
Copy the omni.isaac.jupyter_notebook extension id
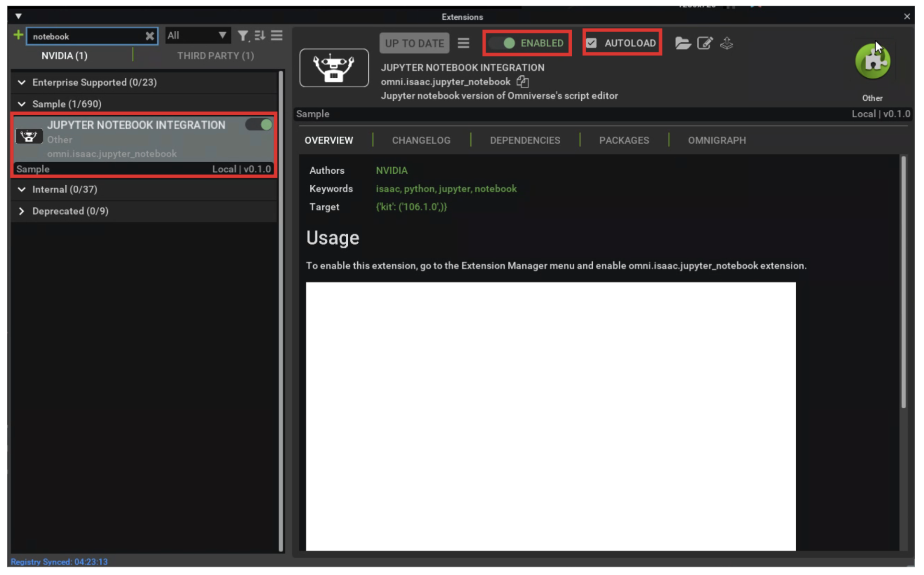(x=522, y=81)
